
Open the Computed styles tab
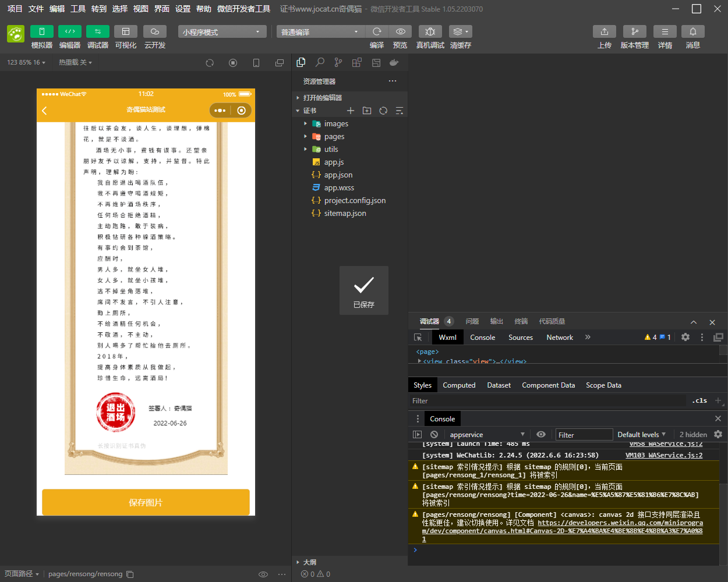coord(459,385)
